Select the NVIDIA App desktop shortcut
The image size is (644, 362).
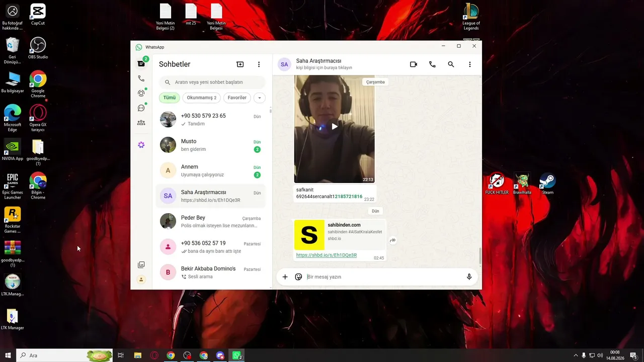point(13,150)
